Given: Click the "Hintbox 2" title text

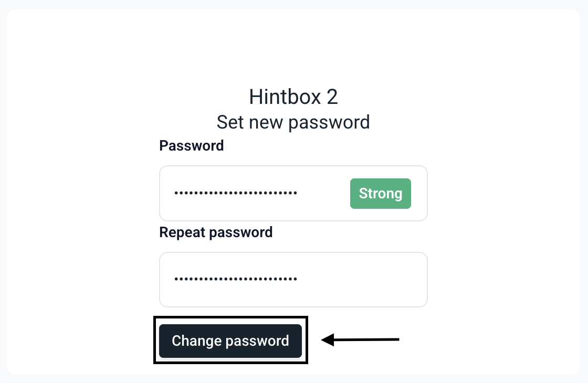Looking at the screenshot, I should (293, 97).
